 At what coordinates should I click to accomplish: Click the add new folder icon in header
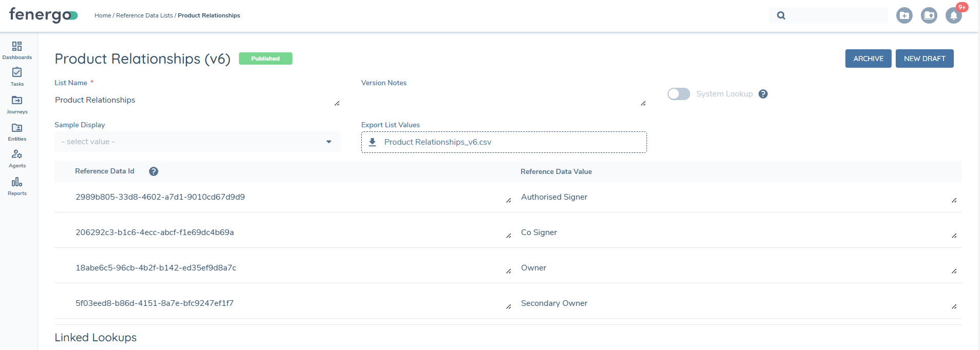904,15
